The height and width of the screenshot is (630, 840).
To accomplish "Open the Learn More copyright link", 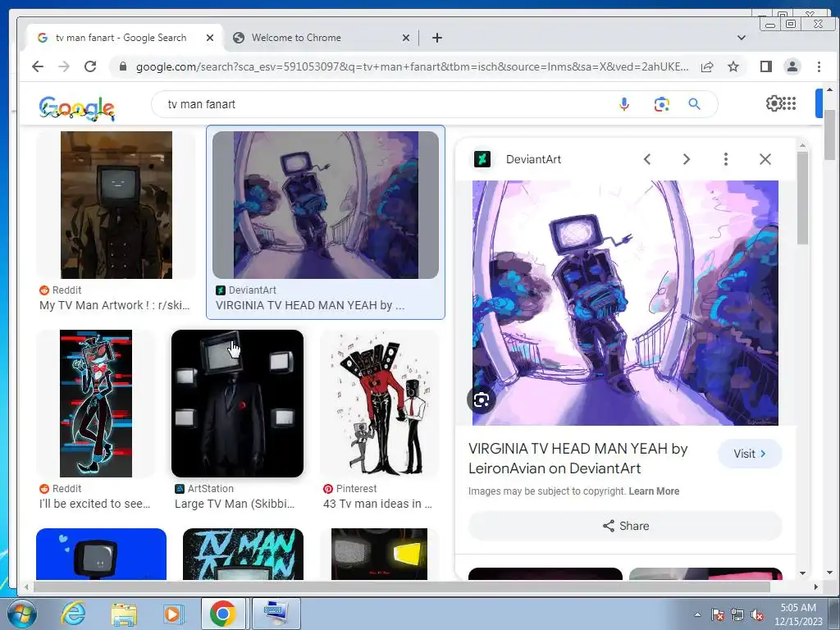I will pyautogui.click(x=654, y=491).
